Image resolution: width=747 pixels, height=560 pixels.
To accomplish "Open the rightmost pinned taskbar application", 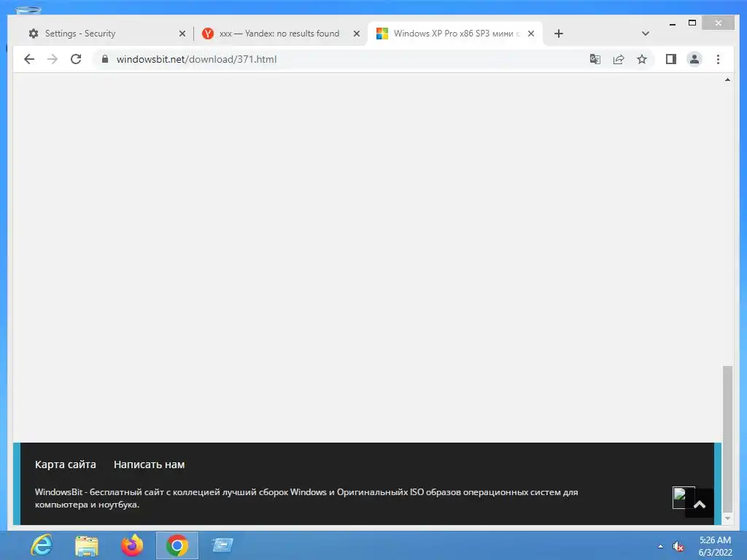I will [x=222, y=544].
